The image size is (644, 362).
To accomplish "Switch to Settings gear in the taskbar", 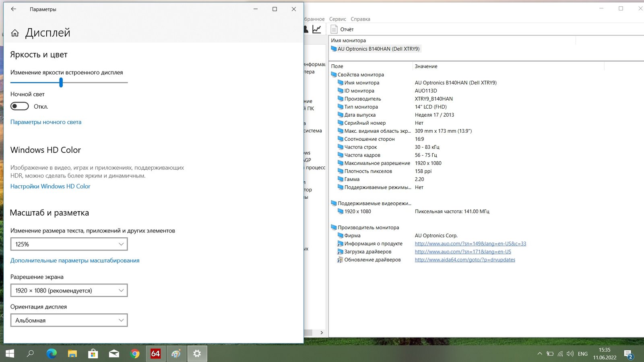I will point(197,354).
